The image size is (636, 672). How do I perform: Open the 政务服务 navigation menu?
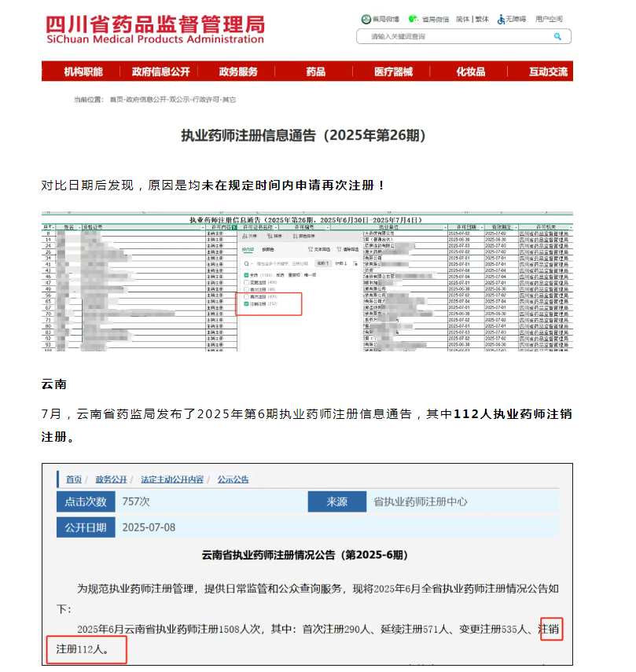(x=238, y=72)
